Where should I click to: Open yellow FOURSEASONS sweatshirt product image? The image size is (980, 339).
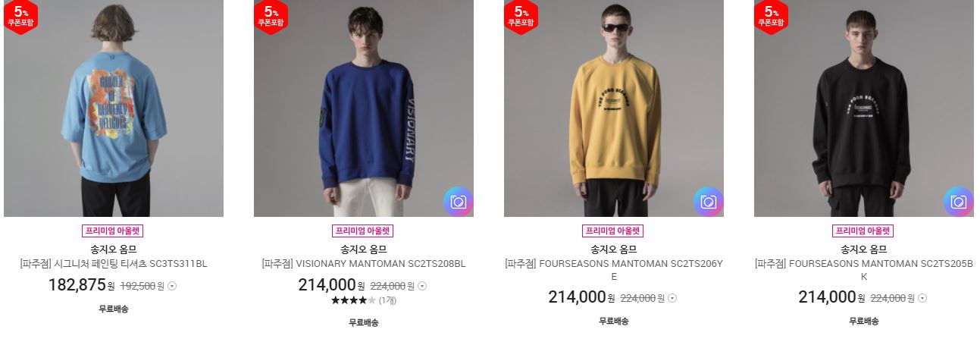tap(614, 108)
